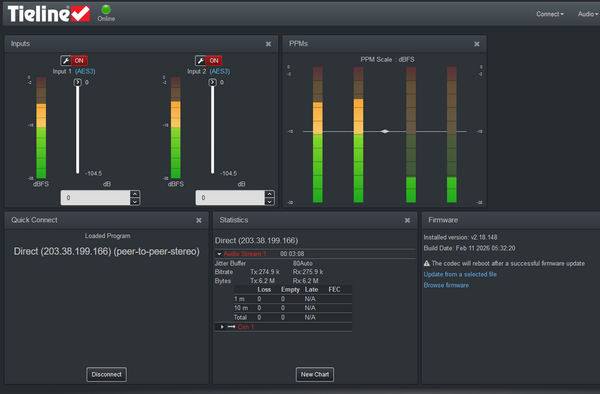Decrease Input 1 gain with down stepper
Screen dimensions: 600x394
click(135, 202)
